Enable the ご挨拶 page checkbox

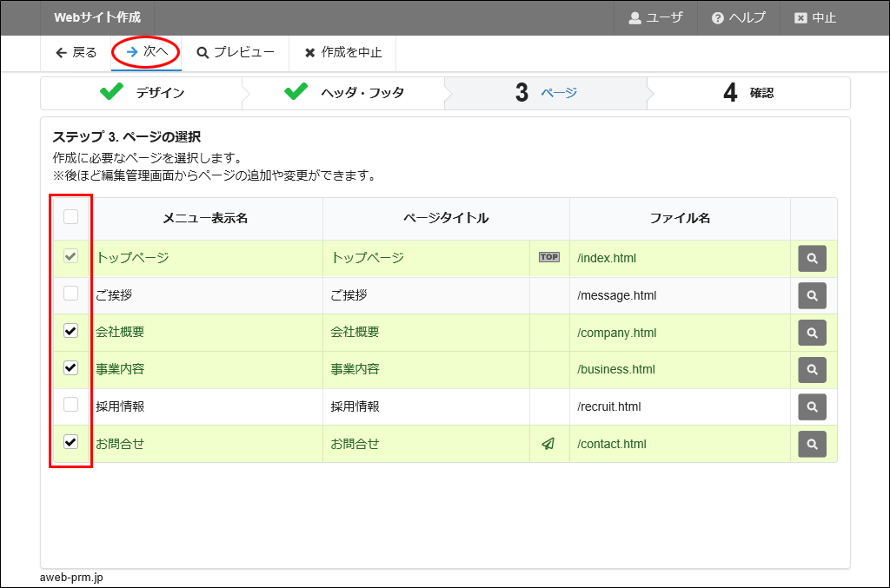[71, 294]
